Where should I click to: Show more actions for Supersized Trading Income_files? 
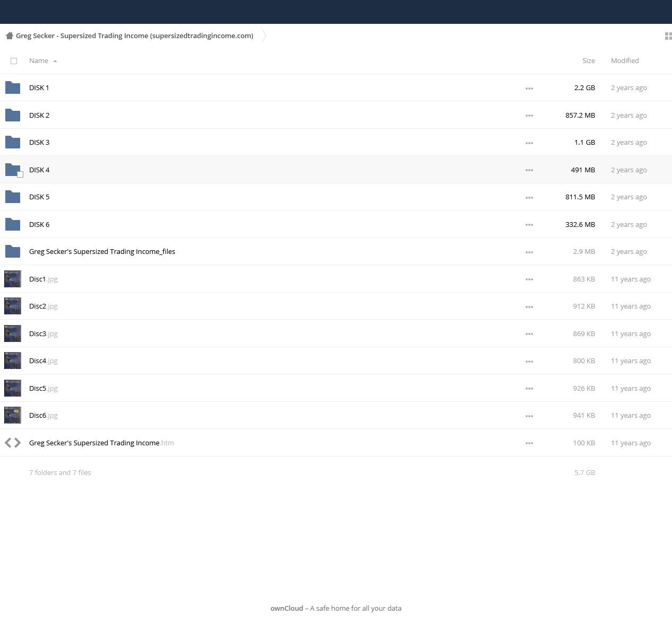click(x=529, y=252)
